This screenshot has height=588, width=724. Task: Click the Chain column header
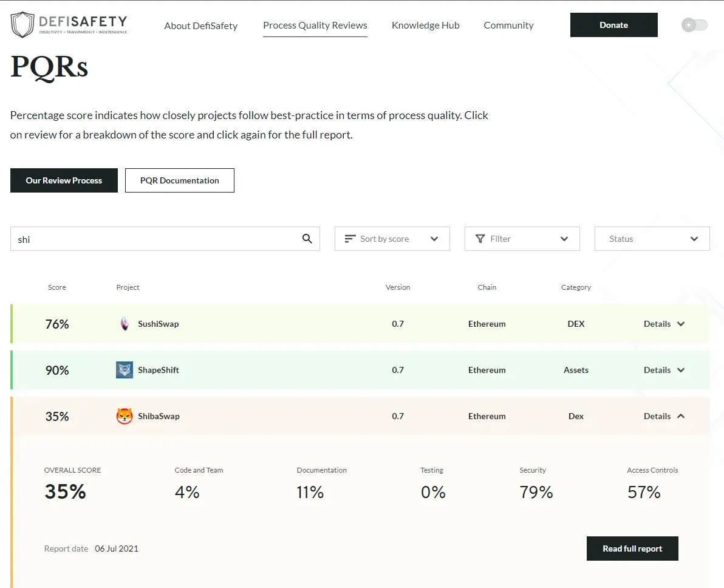pyautogui.click(x=487, y=287)
